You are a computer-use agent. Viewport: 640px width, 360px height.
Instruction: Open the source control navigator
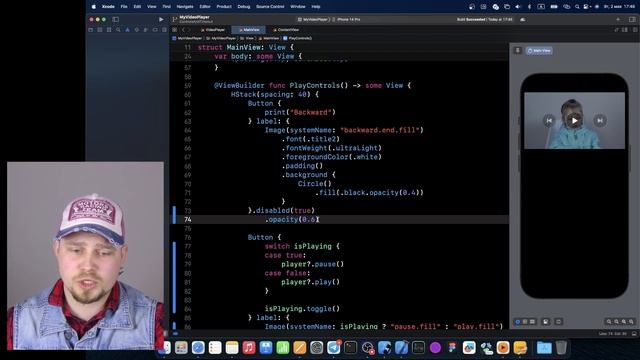click(100, 30)
